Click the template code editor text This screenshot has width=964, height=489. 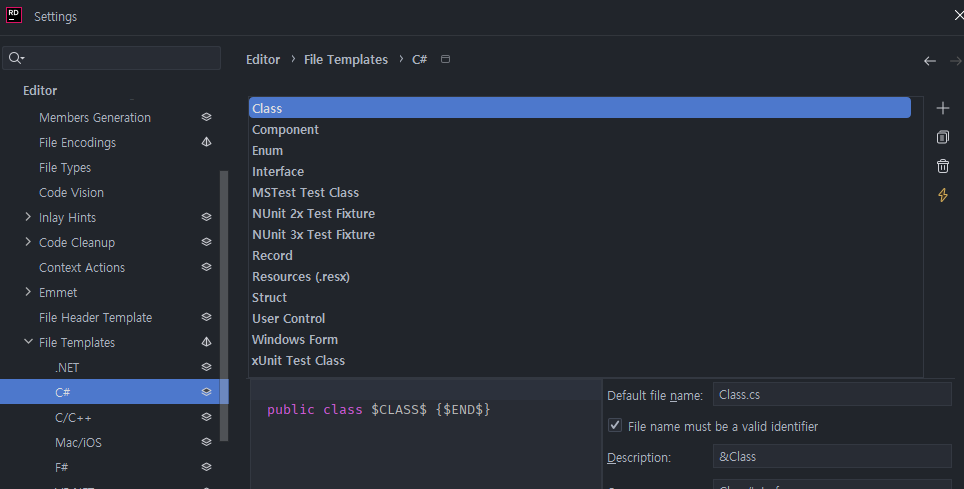(x=378, y=410)
